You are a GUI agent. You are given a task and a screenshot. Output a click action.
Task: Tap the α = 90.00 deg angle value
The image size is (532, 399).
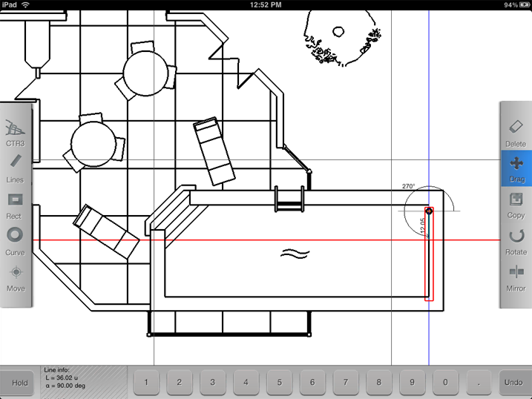pos(65,386)
